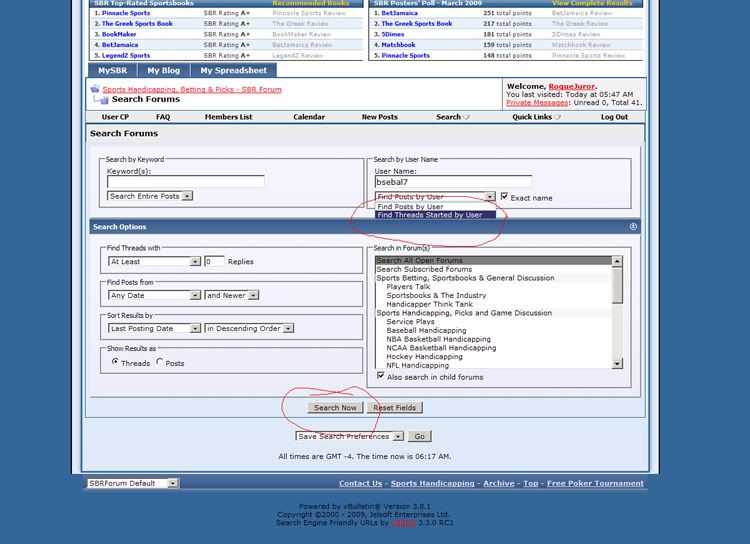Open the My Spreadsheet tab
Screen dimensions: 750x544
coord(233,71)
